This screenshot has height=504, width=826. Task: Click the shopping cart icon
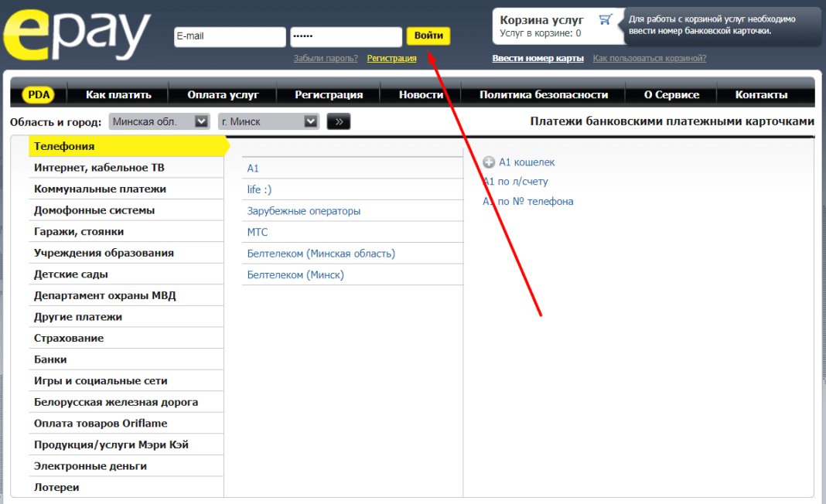[606, 20]
